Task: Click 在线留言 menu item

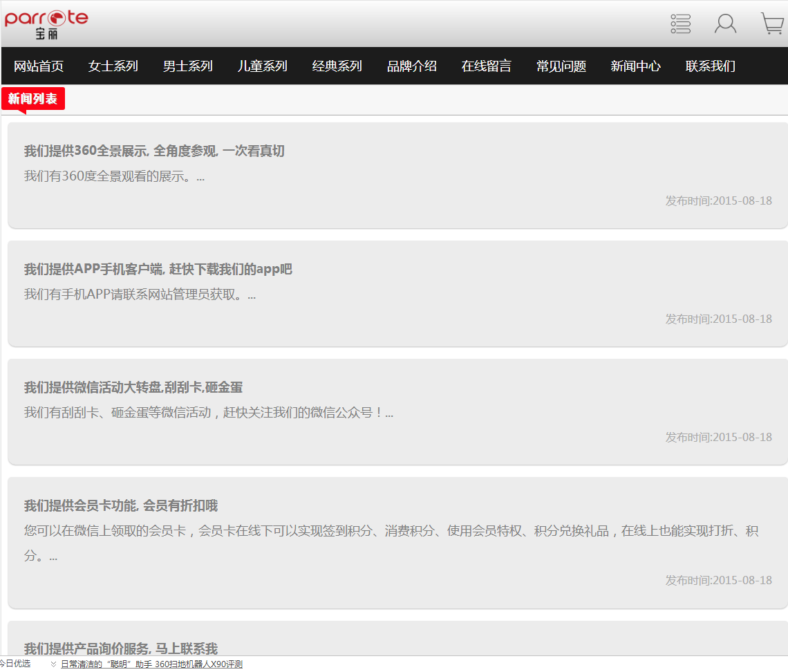Action: [x=487, y=66]
